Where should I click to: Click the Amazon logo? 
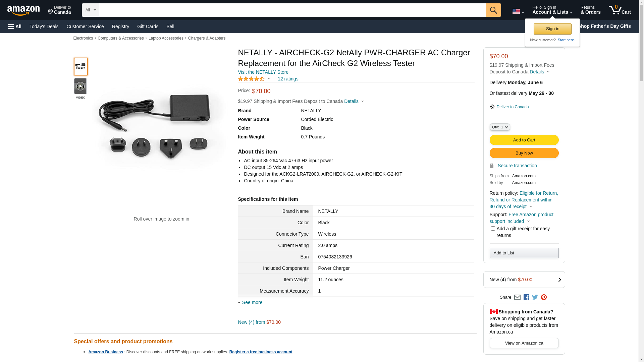click(x=23, y=10)
